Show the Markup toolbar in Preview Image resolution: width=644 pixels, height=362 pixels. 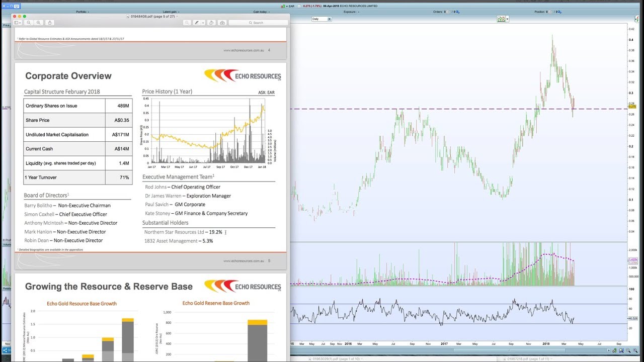pyautogui.click(x=222, y=23)
